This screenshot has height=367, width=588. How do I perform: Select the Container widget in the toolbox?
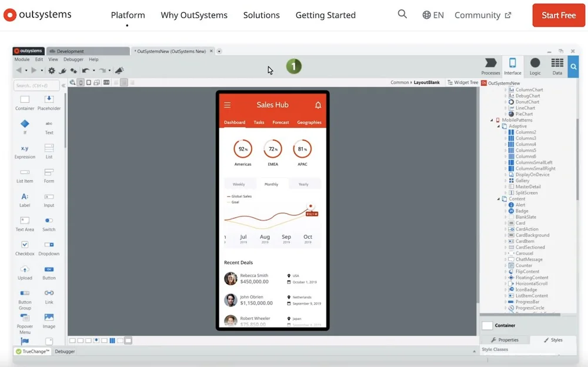25,102
